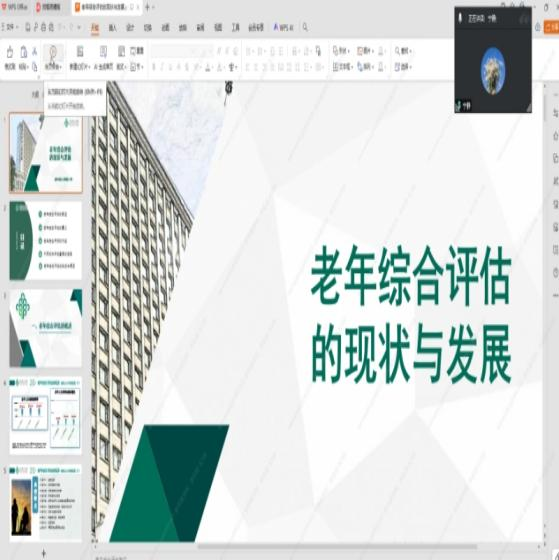The image size is (559, 560).
Task: Switch to the Insert (插入) ribbon tab
Action: [112, 28]
